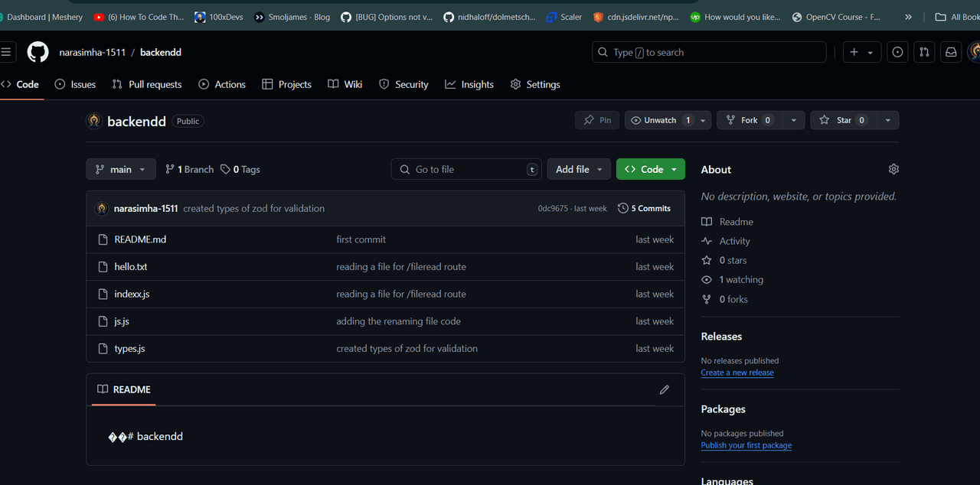The image size is (980, 485).
Task: Go to the Insights tab
Action: coord(469,84)
